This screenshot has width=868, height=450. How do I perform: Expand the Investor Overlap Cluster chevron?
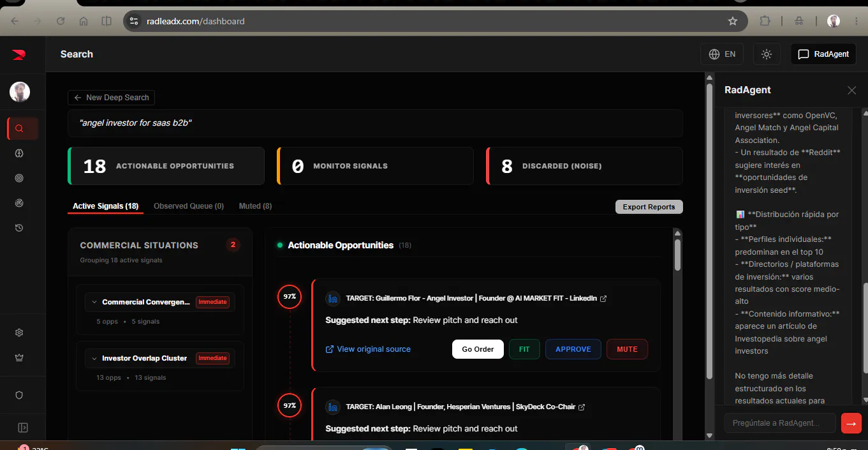point(94,358)
